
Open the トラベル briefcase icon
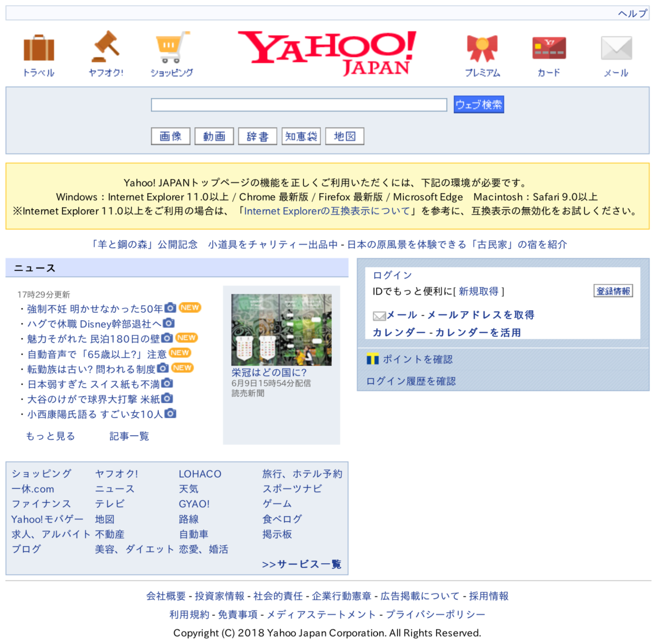coord(39,48)
